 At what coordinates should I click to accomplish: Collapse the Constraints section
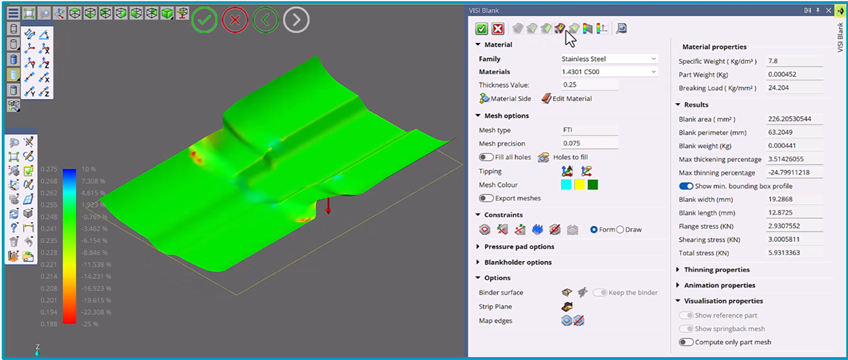[x=478, y=215]
